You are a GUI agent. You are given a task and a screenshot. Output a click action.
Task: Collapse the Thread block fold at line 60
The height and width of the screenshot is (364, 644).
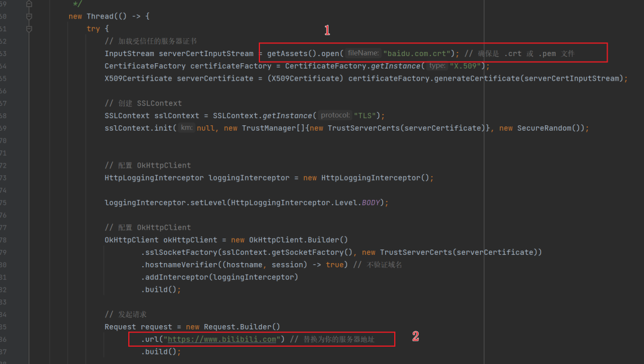28,16
